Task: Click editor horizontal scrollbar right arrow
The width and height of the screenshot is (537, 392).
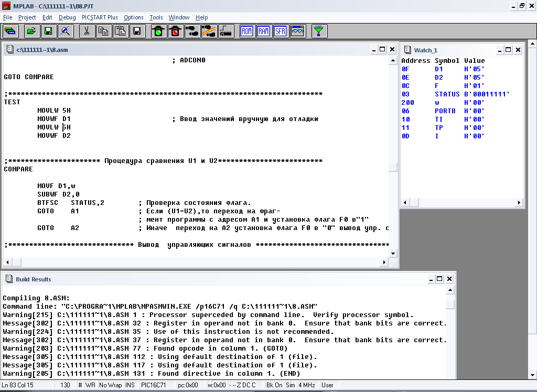Action: pyautogui.click(x=384, y=262)
